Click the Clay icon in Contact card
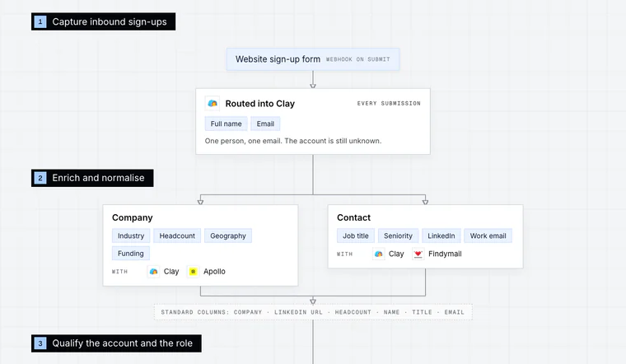 378,254
